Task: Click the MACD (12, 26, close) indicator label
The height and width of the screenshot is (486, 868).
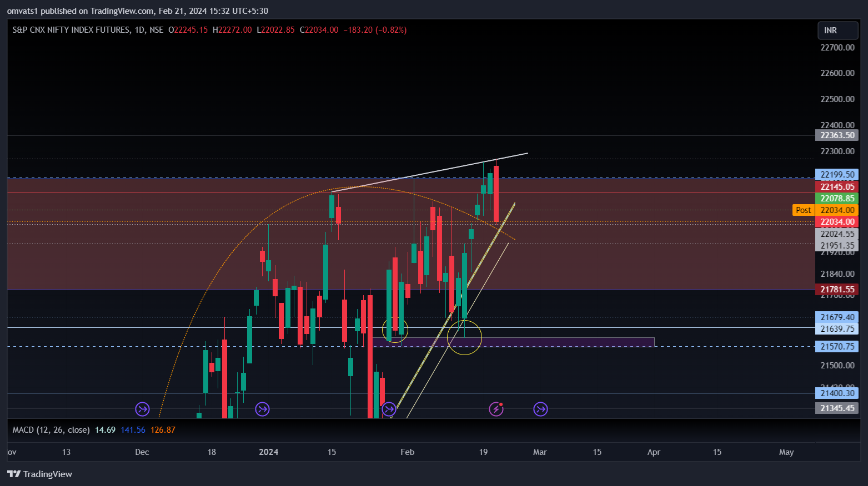Action: 51,430
